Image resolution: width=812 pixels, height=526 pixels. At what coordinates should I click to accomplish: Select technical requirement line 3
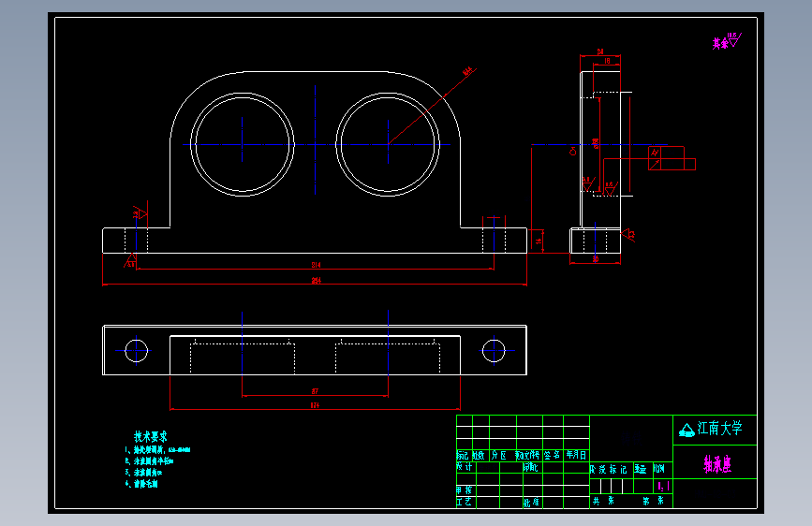point(143,472)
